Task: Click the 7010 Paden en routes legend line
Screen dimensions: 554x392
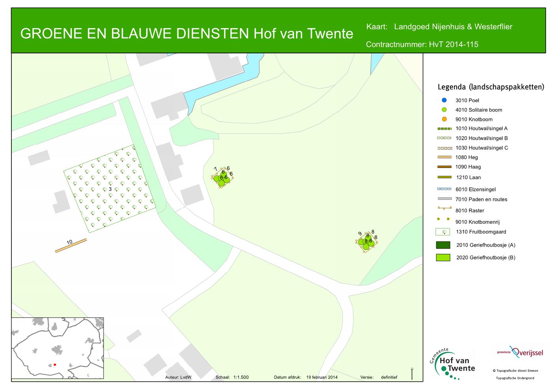Action: (444, 199)
